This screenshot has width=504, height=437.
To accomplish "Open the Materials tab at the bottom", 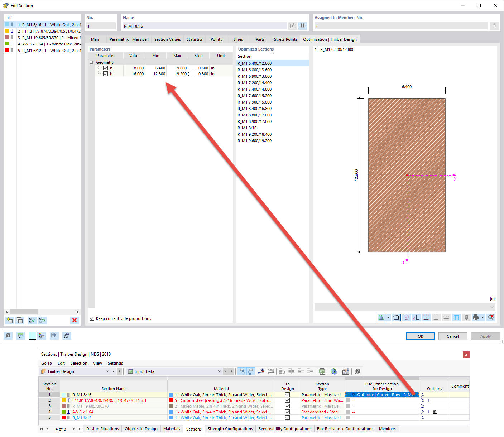I will (172, 429).
